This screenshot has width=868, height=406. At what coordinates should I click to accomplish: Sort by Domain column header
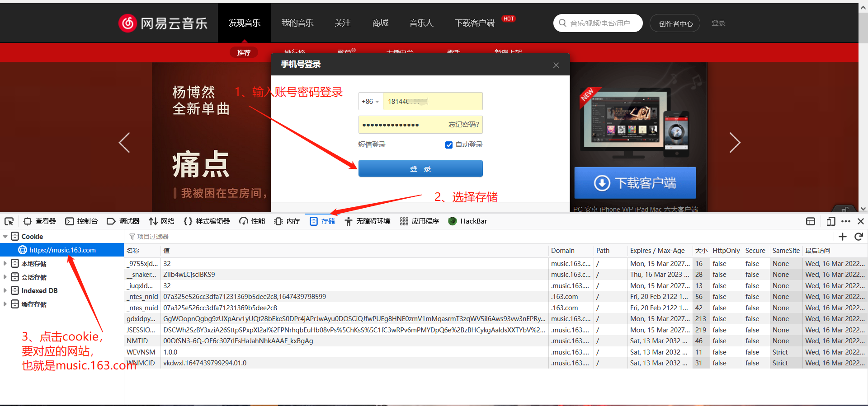tap(571, 251)
